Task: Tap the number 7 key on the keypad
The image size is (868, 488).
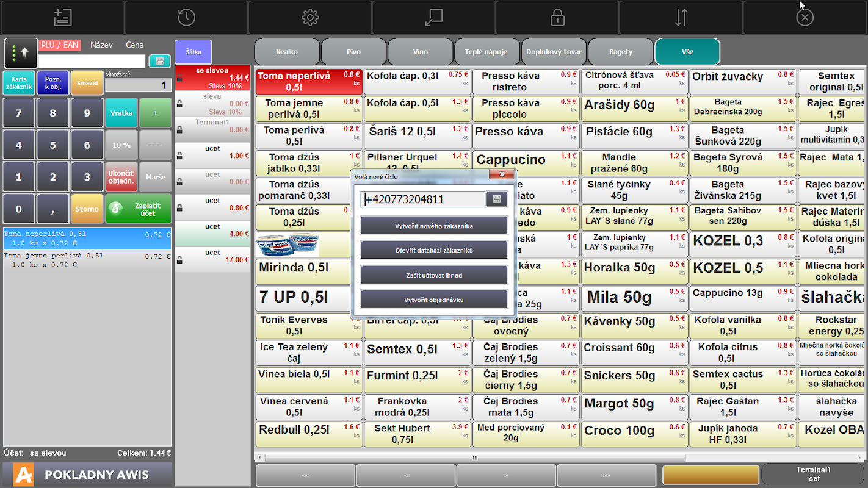Action: coord(19,113)
